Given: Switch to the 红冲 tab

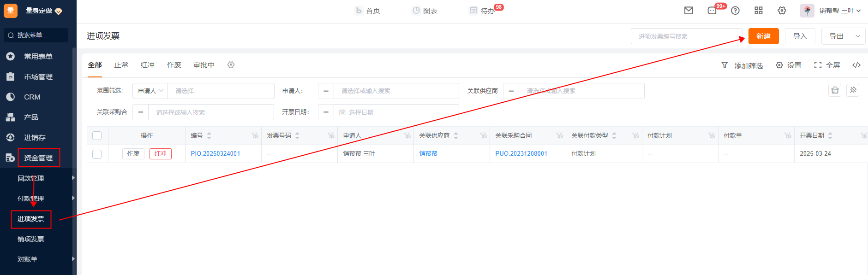Looking at the screenshot, I should [148, 65].
